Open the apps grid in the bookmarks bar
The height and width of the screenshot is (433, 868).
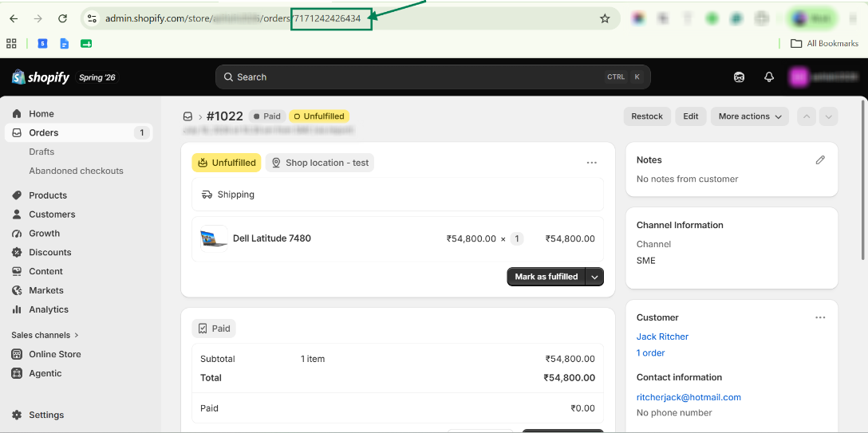click(11, 44)
